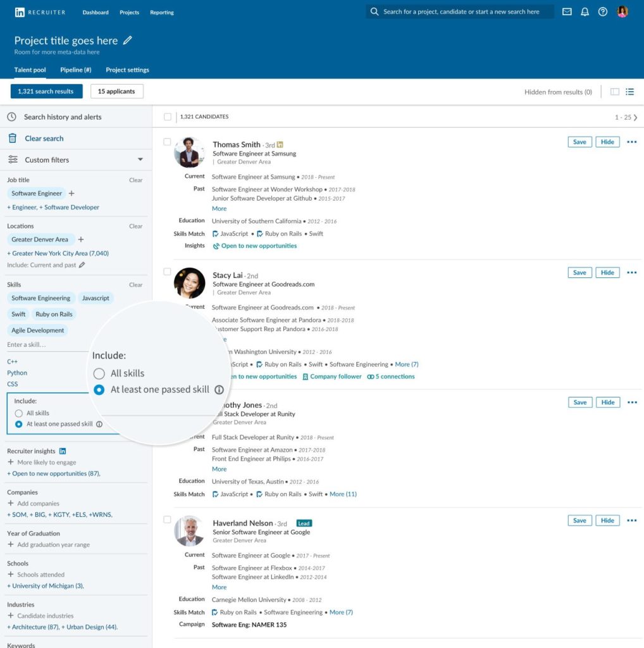Open More (11) skills for Timothy Jones
Screen dimensions: 644x648
[343, 494]
